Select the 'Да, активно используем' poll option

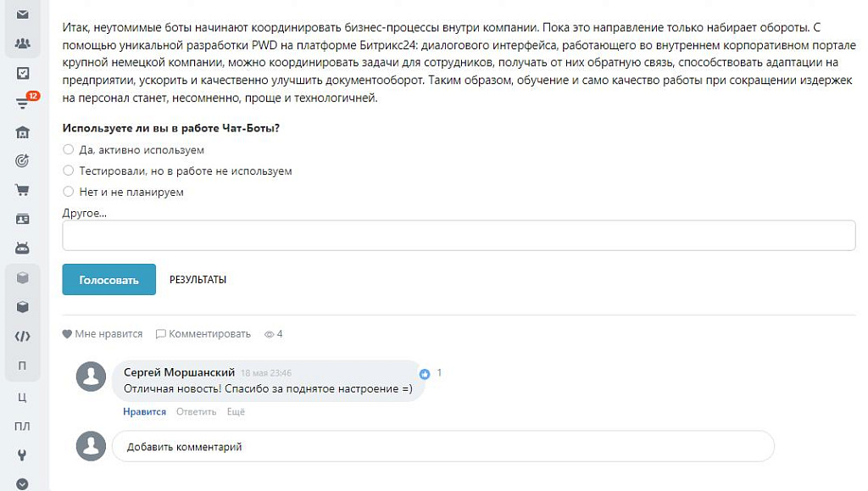[x=68, y=149]
